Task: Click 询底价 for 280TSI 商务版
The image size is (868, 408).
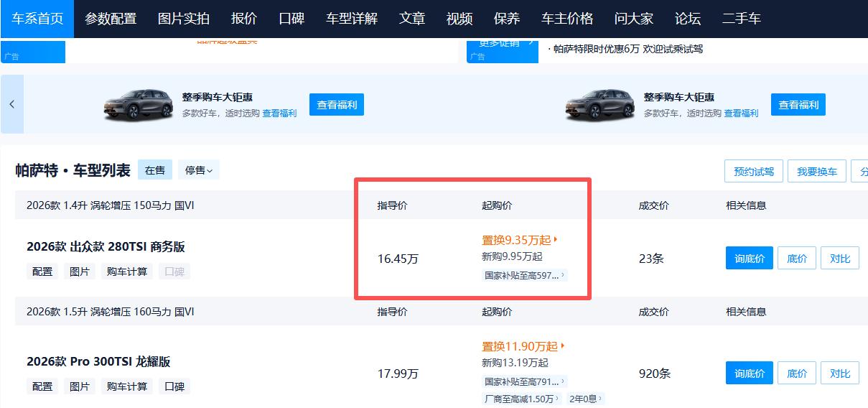Action: [x=750, y=259]
